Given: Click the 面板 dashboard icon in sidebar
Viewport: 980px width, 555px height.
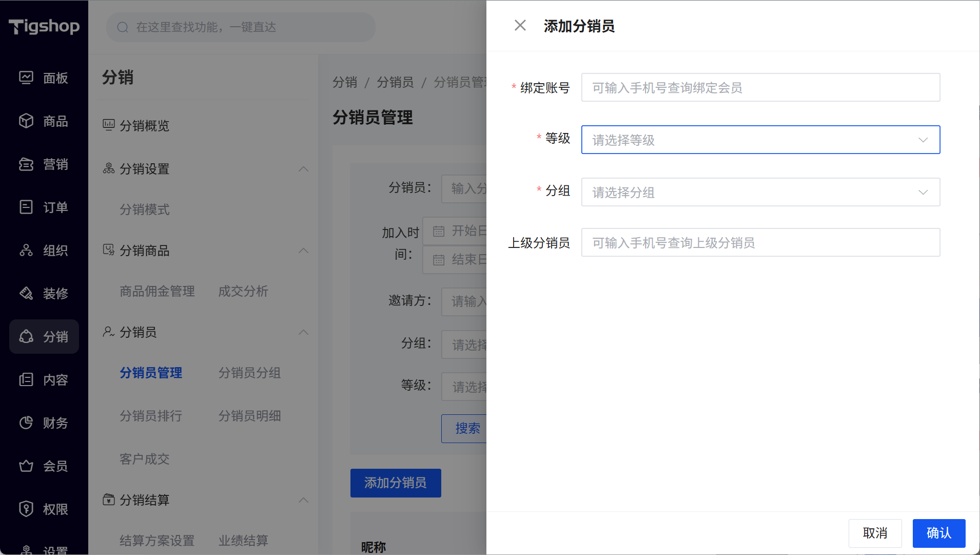Looking at the screenshot, I should pos(26,78).
